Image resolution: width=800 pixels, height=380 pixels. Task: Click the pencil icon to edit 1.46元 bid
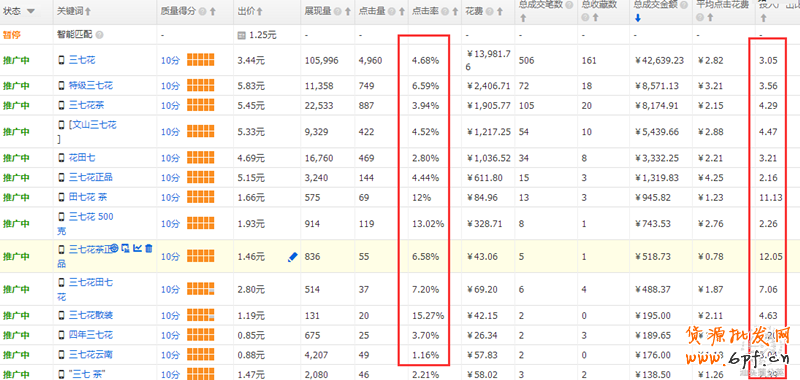(292, 257)
